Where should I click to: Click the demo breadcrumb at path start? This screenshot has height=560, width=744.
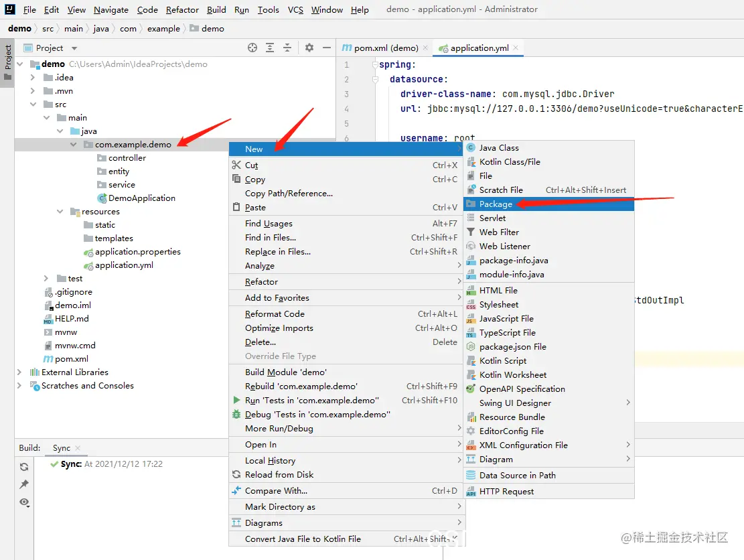(x=19, y=29)
